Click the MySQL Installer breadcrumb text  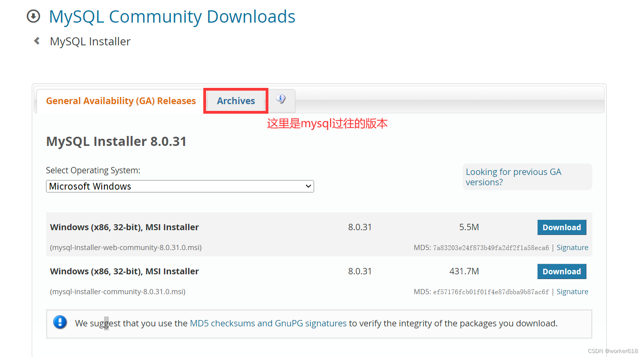[x=90, y=41]
